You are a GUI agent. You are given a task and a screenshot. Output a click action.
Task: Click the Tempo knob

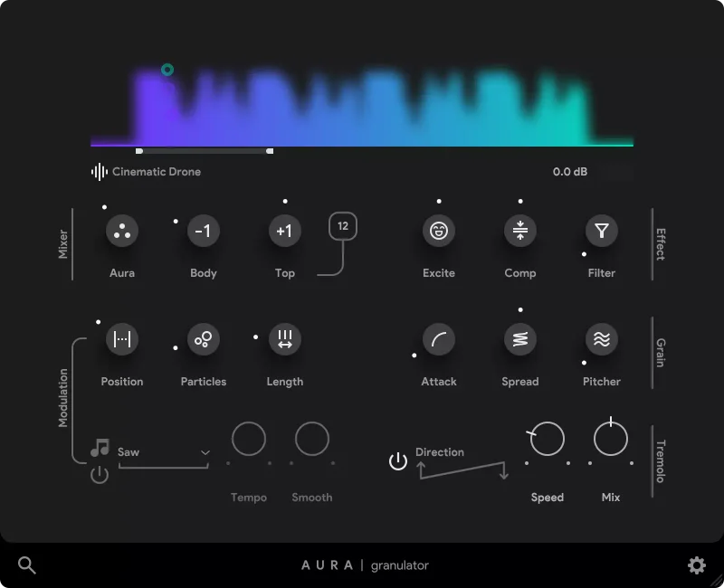tap(248, 439)
